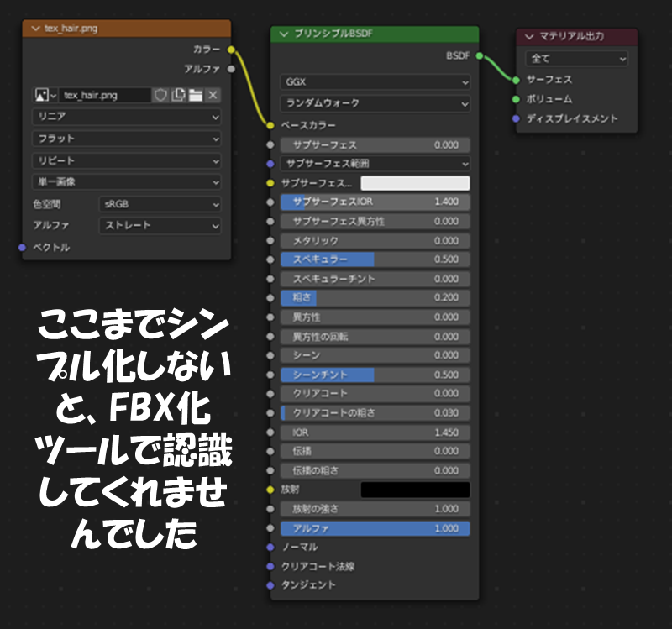This screenshot has width=672, height=629.
Task: Click the purple ベクトル input socket
Action: tap(22, 248)
